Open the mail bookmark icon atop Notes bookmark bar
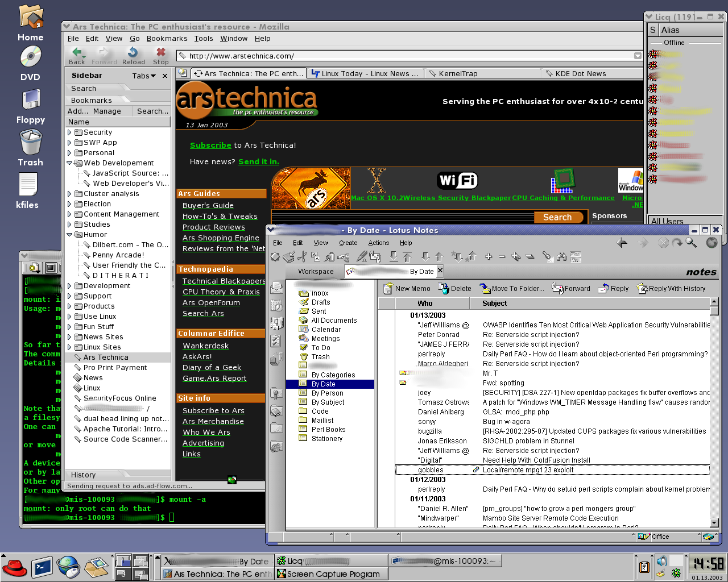Screen dimensions: 728x582 [x=276, y=288]
